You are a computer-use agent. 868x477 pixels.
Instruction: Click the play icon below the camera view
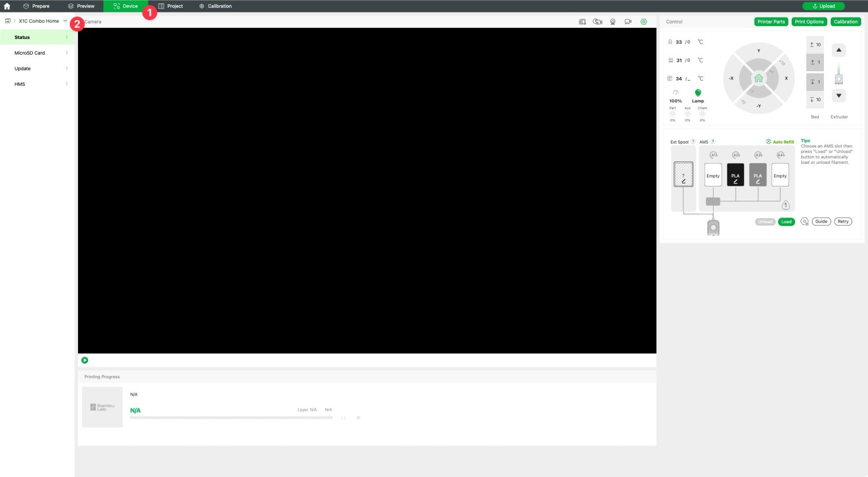[x=85, y=360]
